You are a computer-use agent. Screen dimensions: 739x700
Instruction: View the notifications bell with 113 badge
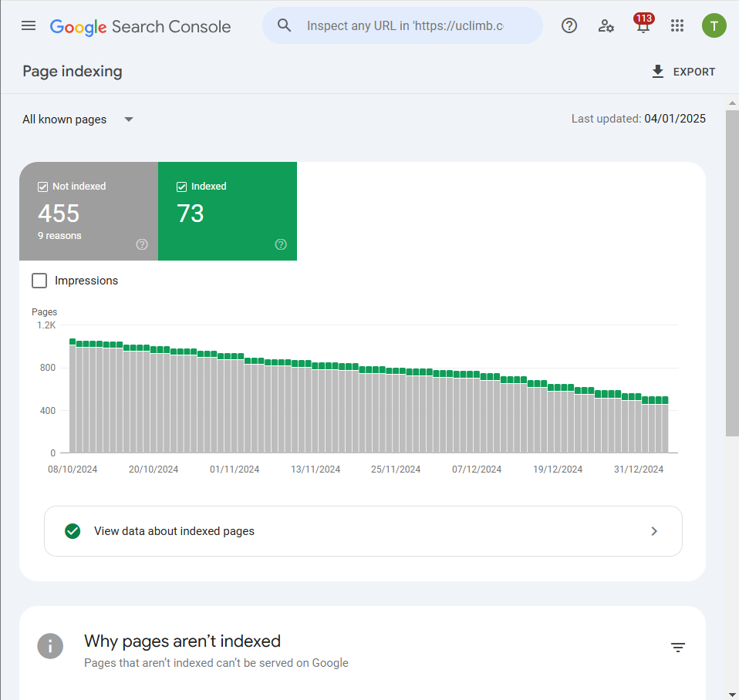pyautogui.click(x=643, y=25)
